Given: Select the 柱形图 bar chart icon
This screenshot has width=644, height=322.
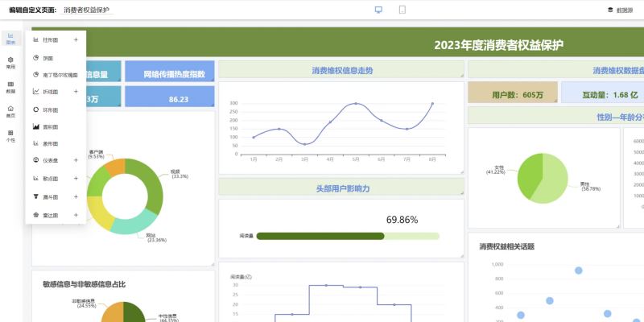Looking at the screenshot, I should (35, 39).
